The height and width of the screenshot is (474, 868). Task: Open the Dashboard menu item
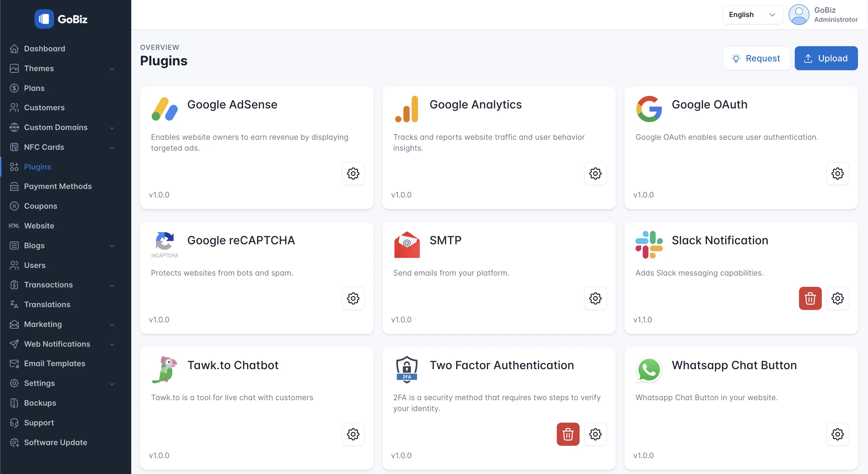pos(44,49)
